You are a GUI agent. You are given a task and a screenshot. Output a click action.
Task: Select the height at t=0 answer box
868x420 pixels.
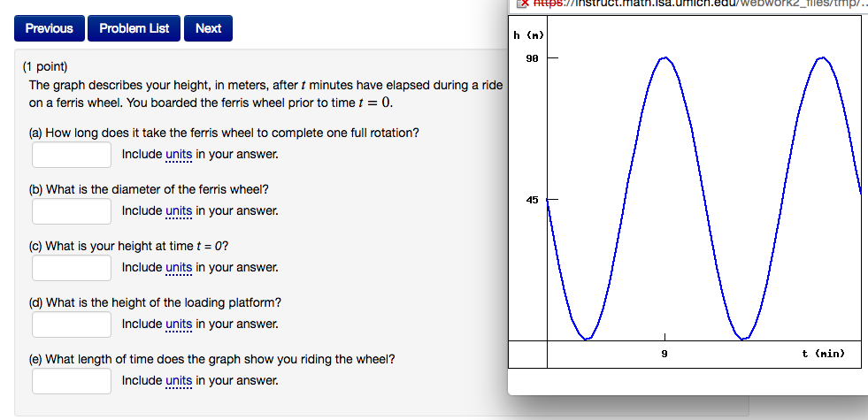pyautogui.click(x=72, y=268)
